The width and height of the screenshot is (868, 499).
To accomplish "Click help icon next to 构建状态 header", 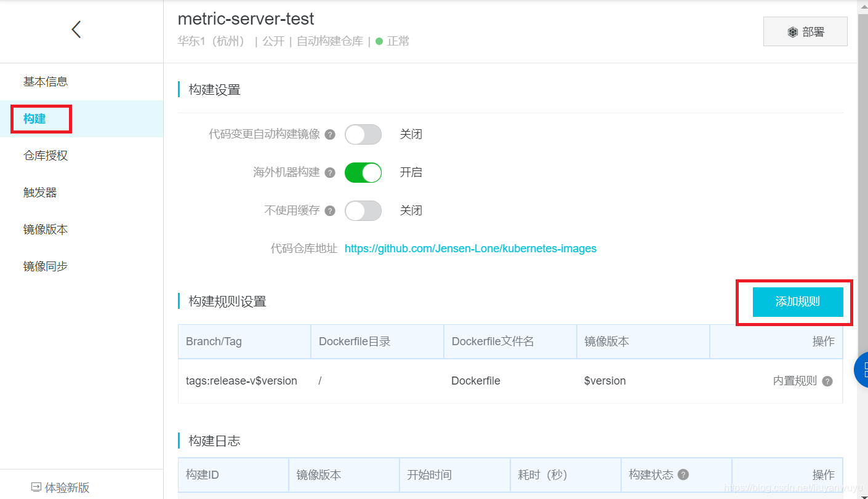I will (x=683, y=474).
